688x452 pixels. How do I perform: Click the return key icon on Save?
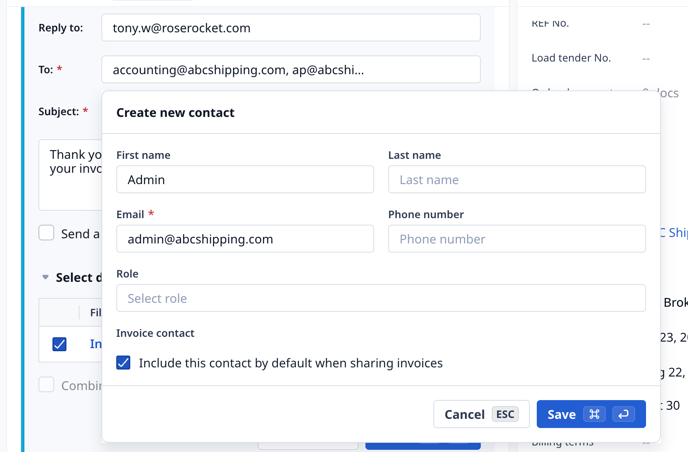click(x=624, y=414)
